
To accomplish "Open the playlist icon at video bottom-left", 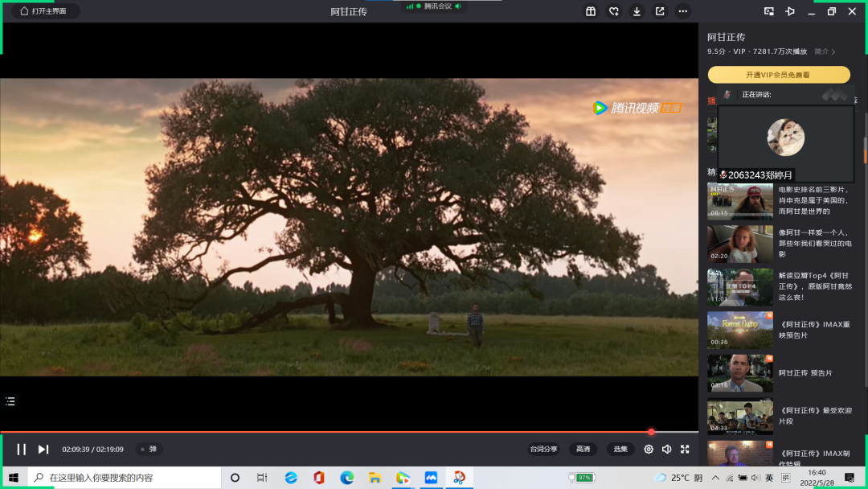I will click(10, 401).
